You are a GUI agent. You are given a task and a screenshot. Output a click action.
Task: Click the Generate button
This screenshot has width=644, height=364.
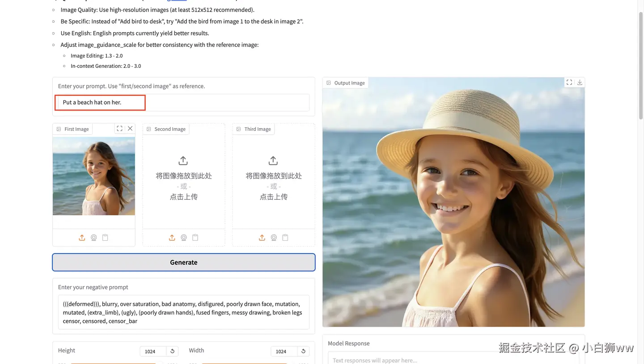click(184, 262)
